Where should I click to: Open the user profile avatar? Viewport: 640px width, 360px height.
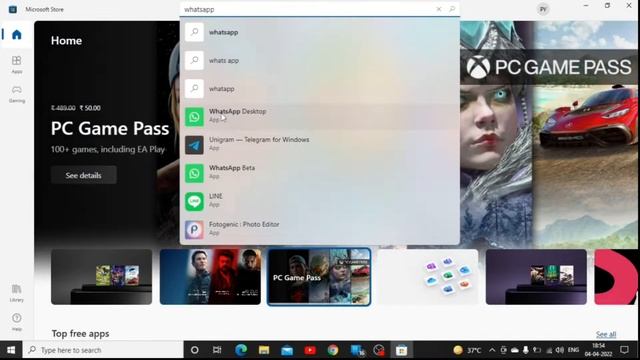pyautogui.click(x=543, y=9)
